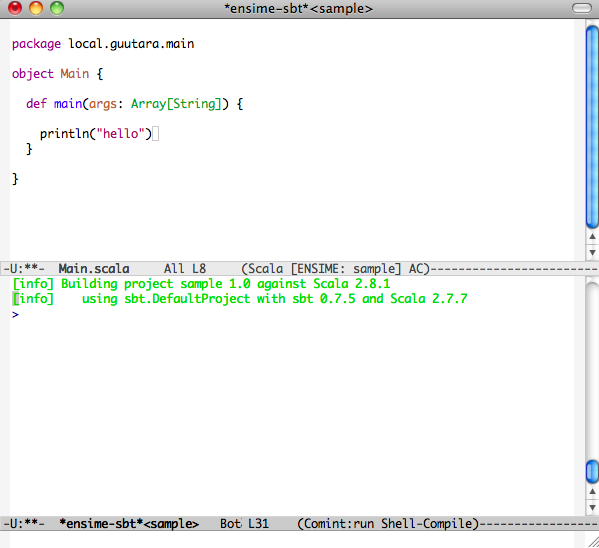Click the 'Array[String]' type
Viewport: 599px width, 548px height.
click(176, 104)
